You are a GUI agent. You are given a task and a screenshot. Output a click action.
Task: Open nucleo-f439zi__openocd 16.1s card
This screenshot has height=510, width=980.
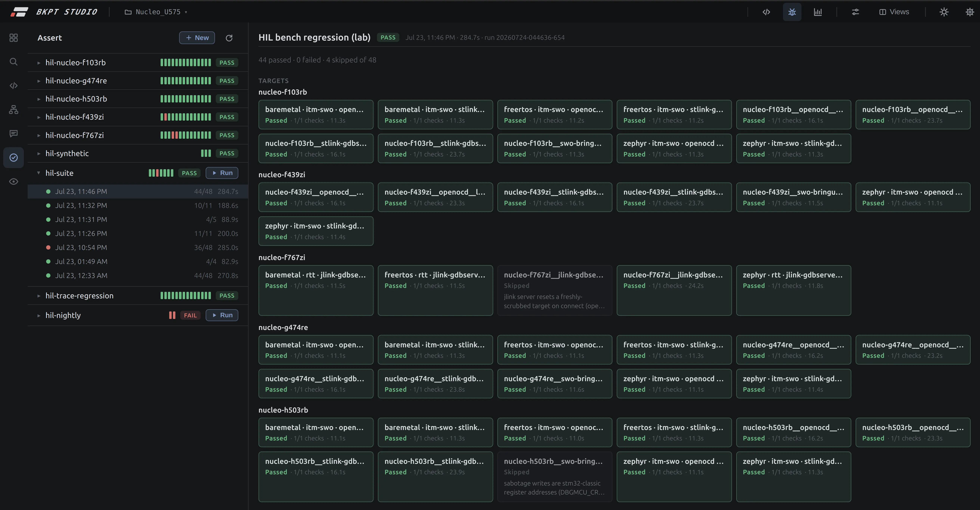pos(316,197)
